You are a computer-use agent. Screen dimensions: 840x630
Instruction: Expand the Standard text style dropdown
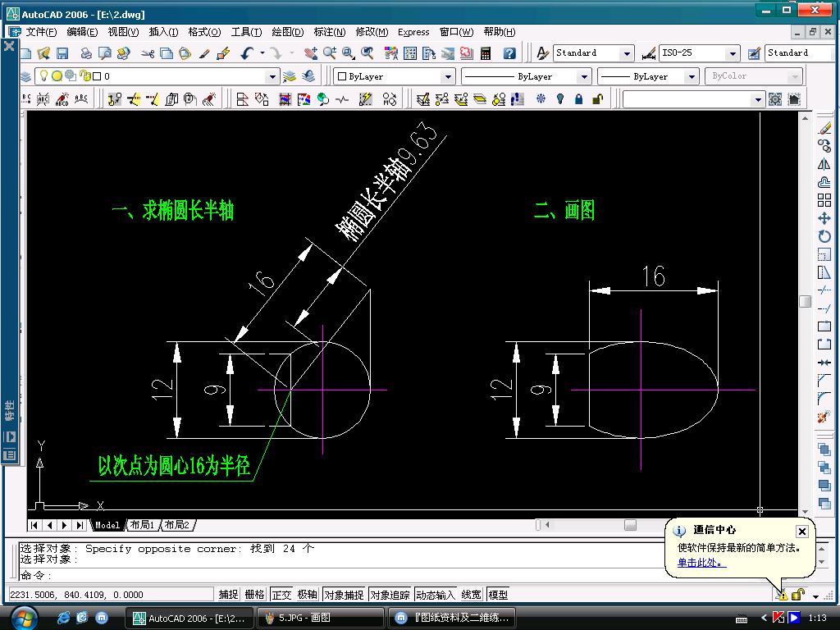point(626,53)
